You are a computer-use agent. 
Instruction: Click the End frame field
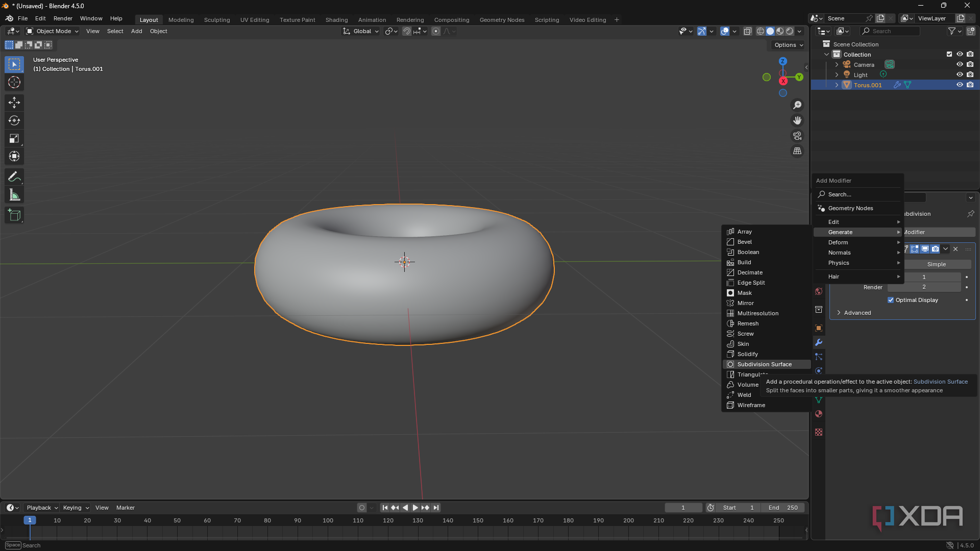[783, 508]
